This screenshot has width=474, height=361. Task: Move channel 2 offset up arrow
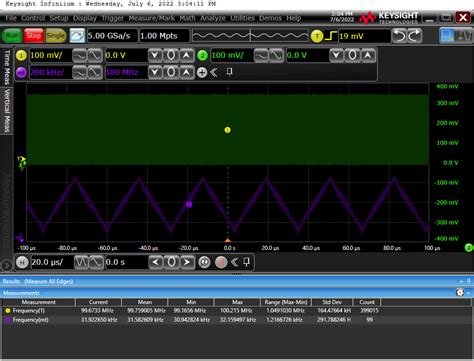368,55
